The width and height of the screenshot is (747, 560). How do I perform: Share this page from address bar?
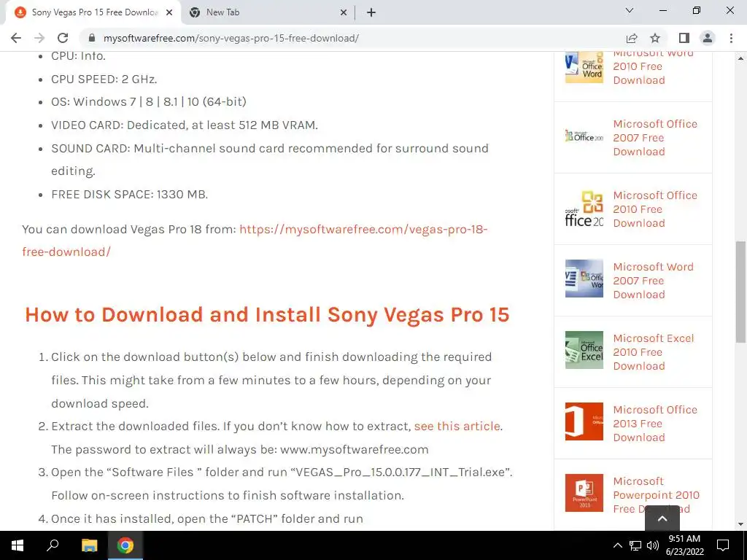pos(632,38)
